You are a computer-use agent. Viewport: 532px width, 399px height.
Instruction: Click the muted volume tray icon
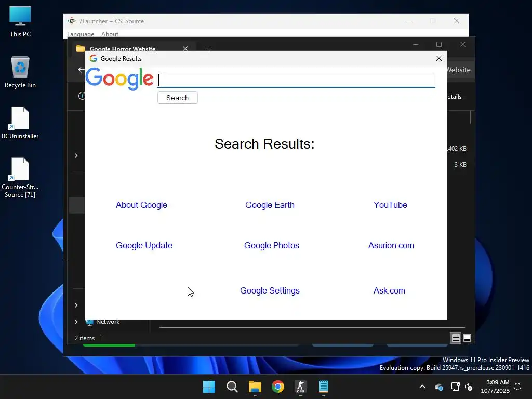(x=469, y=387)
